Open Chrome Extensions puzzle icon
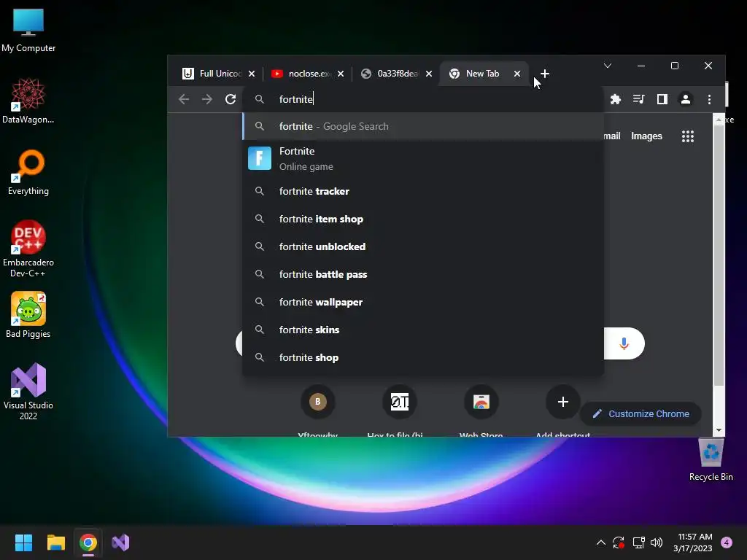The image size is (747, 560). (x=616, y=99)
